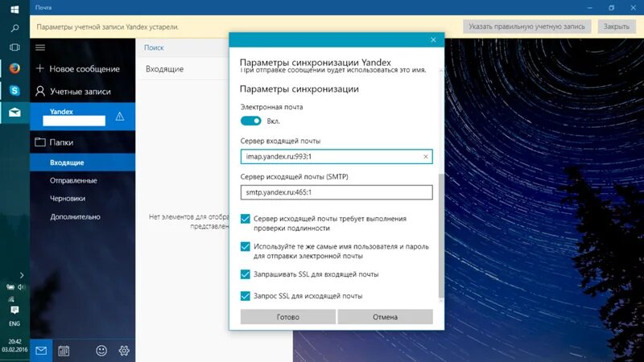The height and width of the screenshot is (362, 644).
Task: Open feedback smiley icon
Action: tap(101, 351)
